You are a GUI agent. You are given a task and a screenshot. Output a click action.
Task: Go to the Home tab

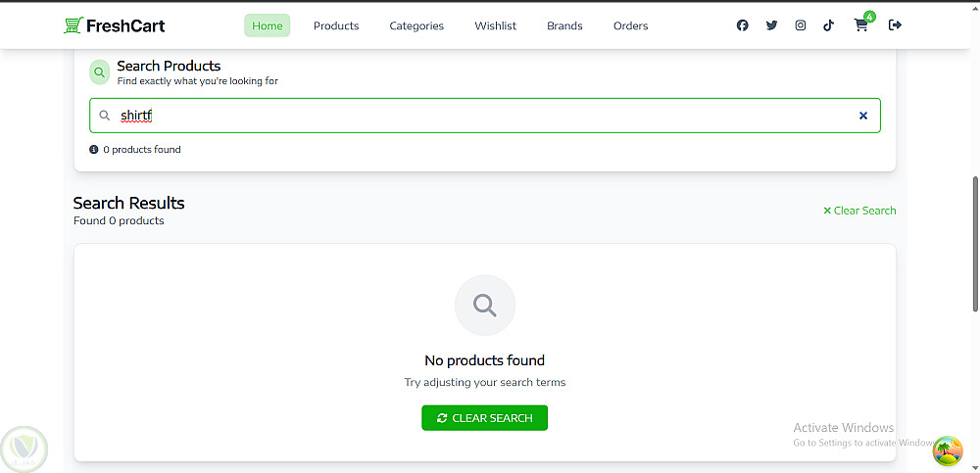point(267,25)
